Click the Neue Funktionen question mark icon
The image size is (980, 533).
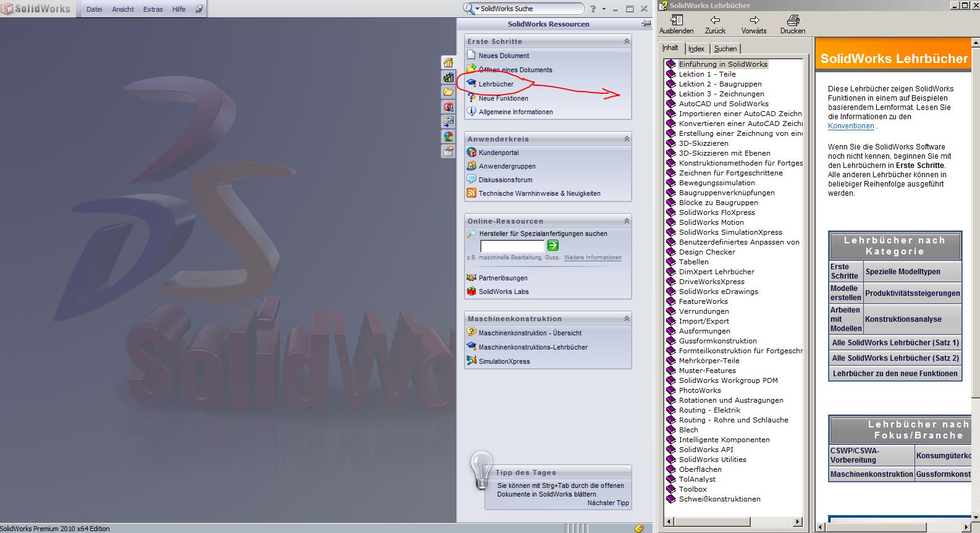pyautogui.click(x=471, y=98)
